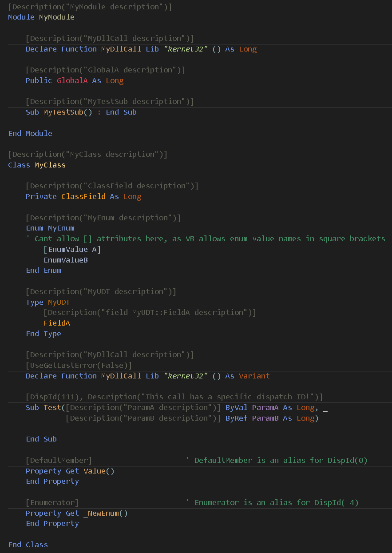Click the '[EnumValue A]' enum member

click(x=72, y=250)
